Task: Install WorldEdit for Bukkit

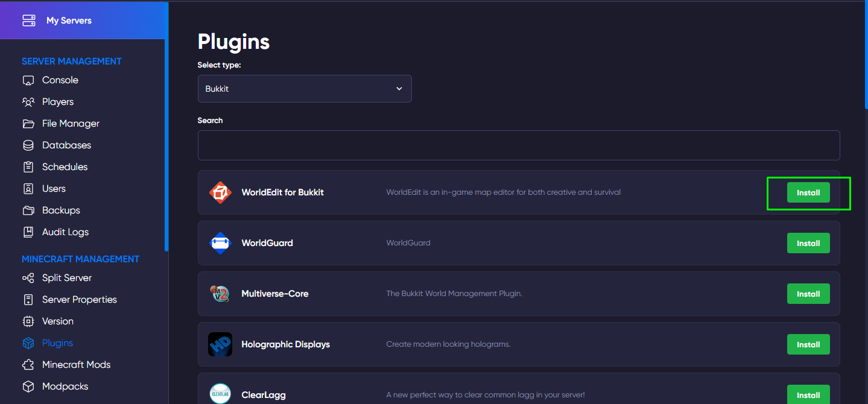Action: pos(808,192)
